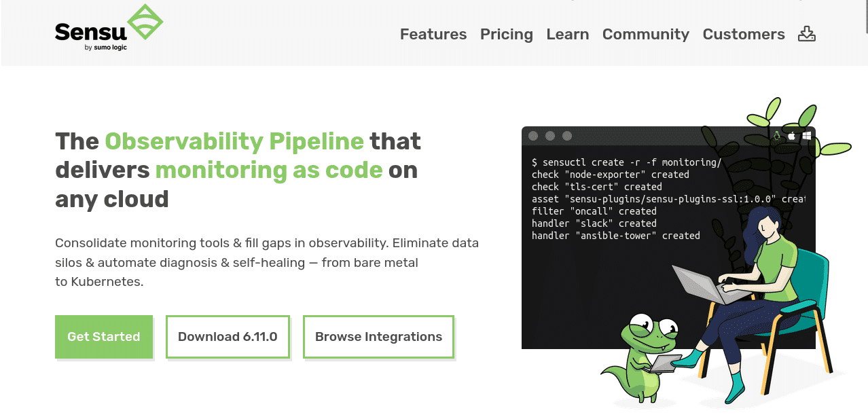Click terminal line check "node-exporter" created
This screenshot has height=417, width=868.
pos(611,175)
